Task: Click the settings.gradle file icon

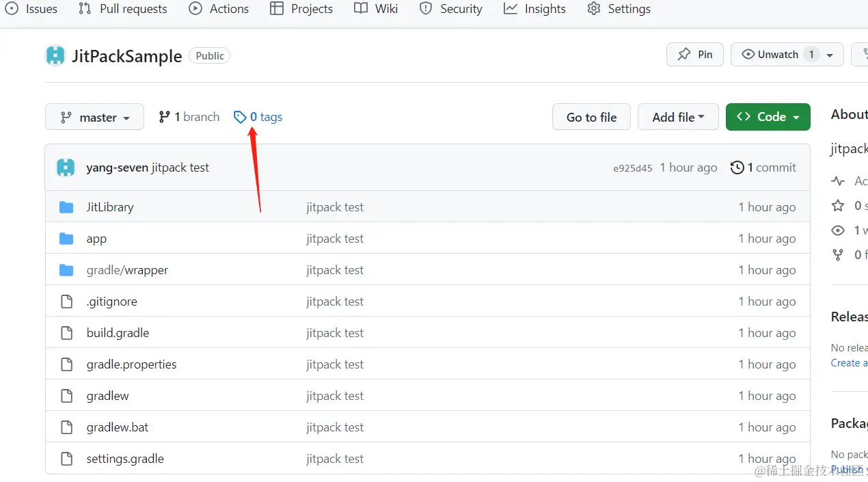Action: coord(66,459)
